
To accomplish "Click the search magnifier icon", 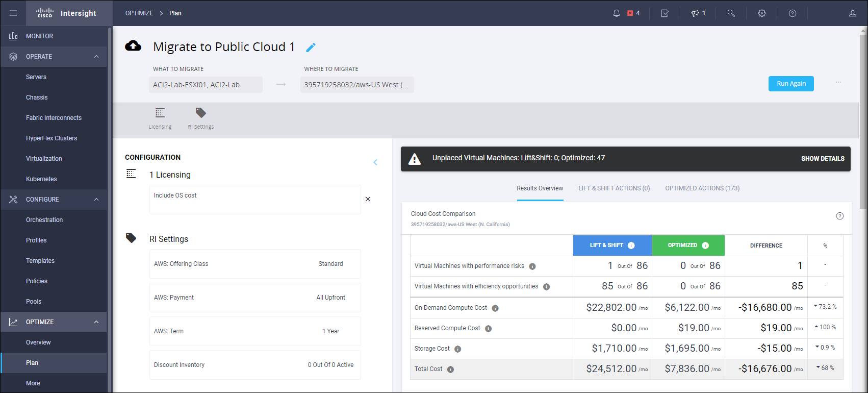I will coord(731,13).
